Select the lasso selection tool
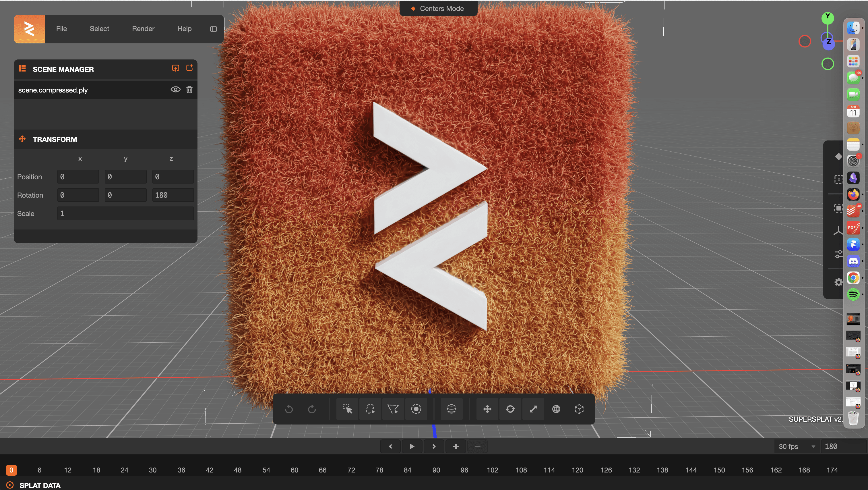 tap(370, 409)
